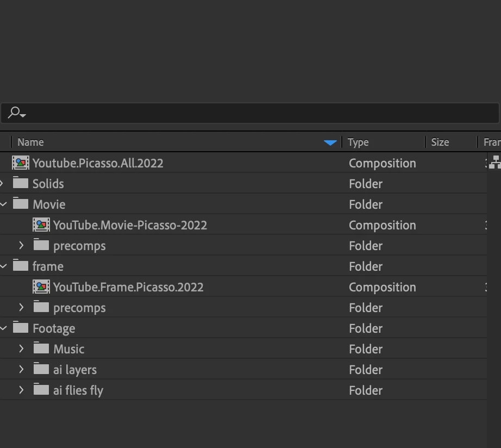Click Folder type in ai layers row
Screen dimensions: 501x448
[366, 370]
